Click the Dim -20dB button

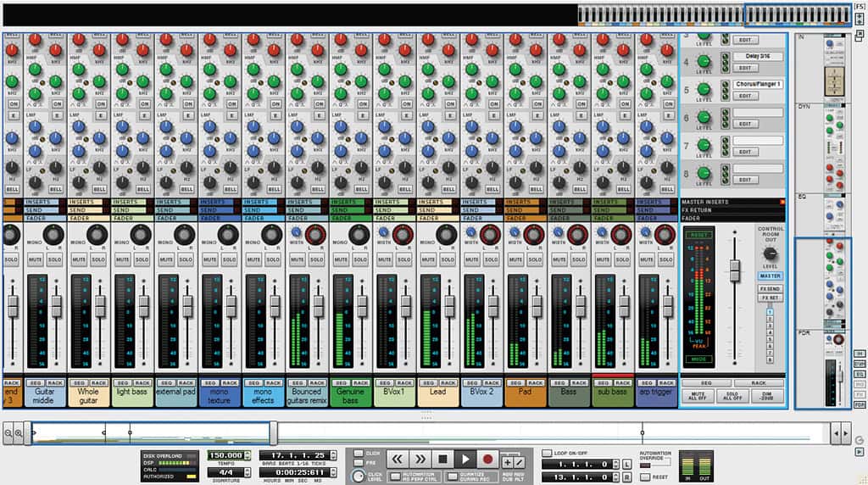[x=766, y=397]
